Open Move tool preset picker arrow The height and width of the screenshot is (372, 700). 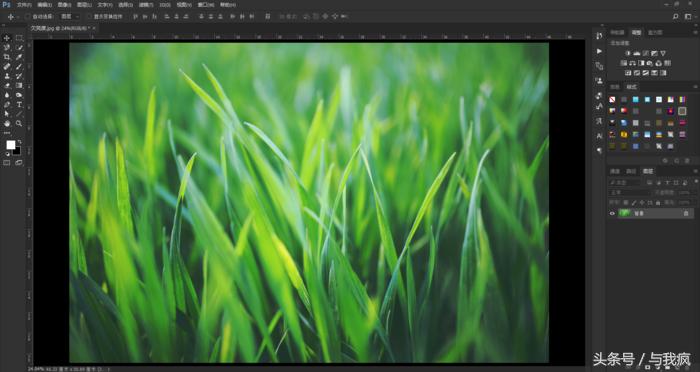click(18, 17)
